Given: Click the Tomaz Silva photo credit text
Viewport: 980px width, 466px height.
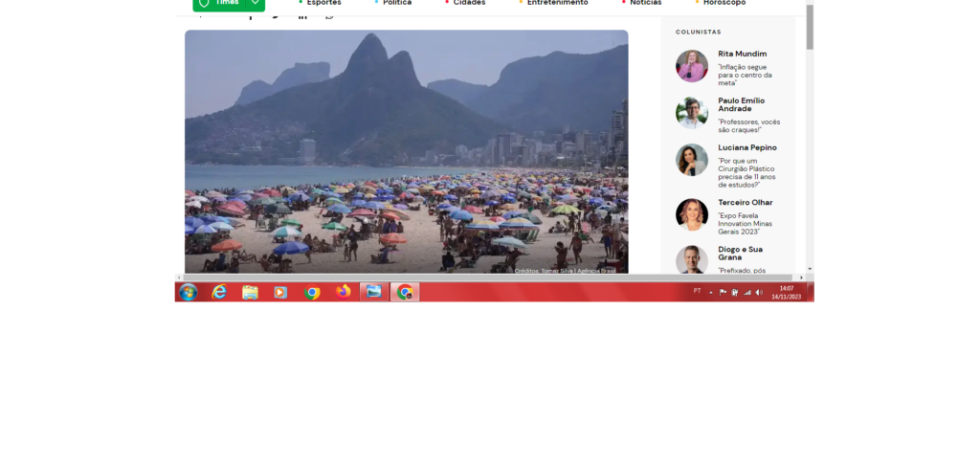Looking at the screenshot, I should click(565, 271).
